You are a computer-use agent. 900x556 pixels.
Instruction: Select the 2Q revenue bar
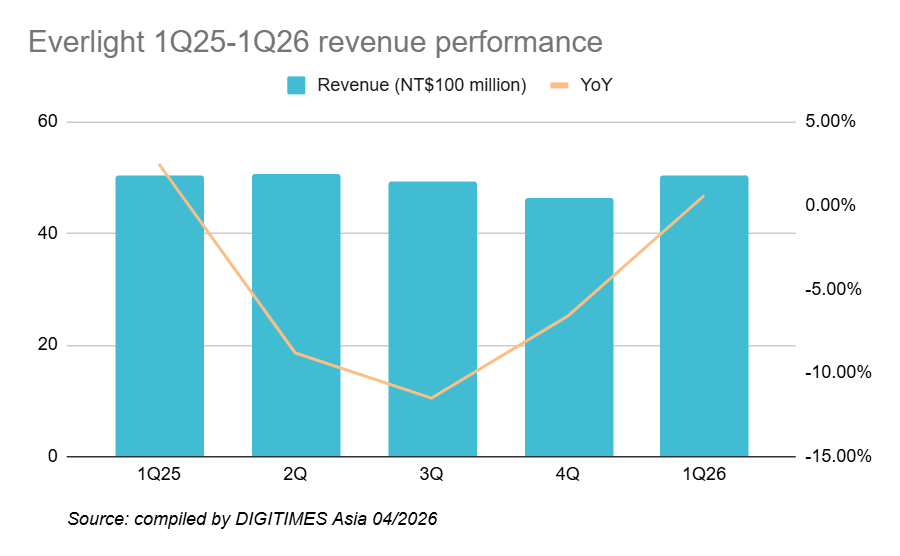(x=295, y=320)
